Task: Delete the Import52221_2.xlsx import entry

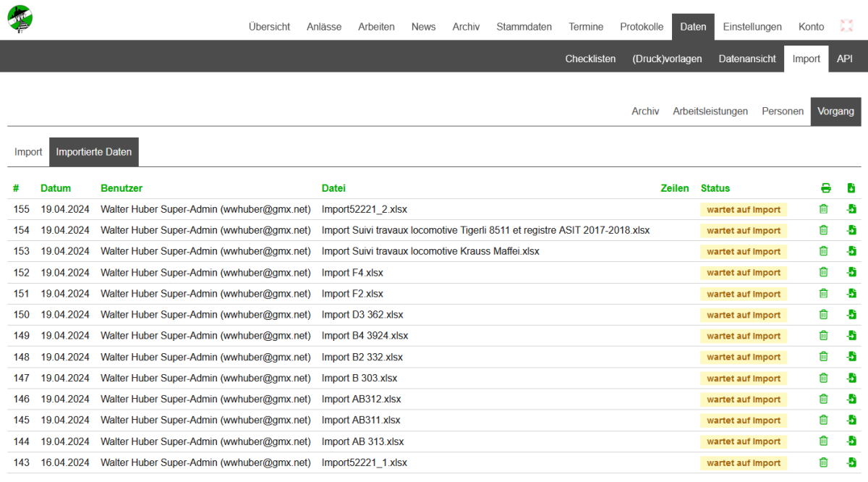Action: (x=823, y=209)
